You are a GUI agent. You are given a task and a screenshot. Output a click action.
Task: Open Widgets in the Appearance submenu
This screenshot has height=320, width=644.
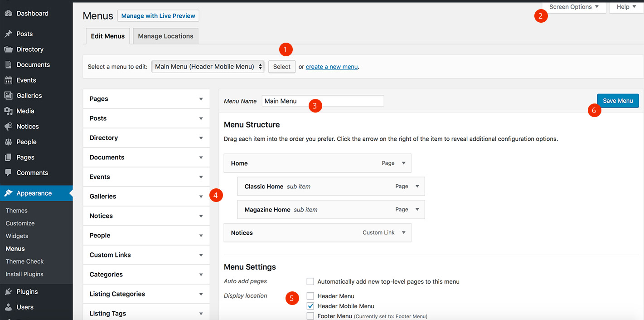tap(17, 236)
